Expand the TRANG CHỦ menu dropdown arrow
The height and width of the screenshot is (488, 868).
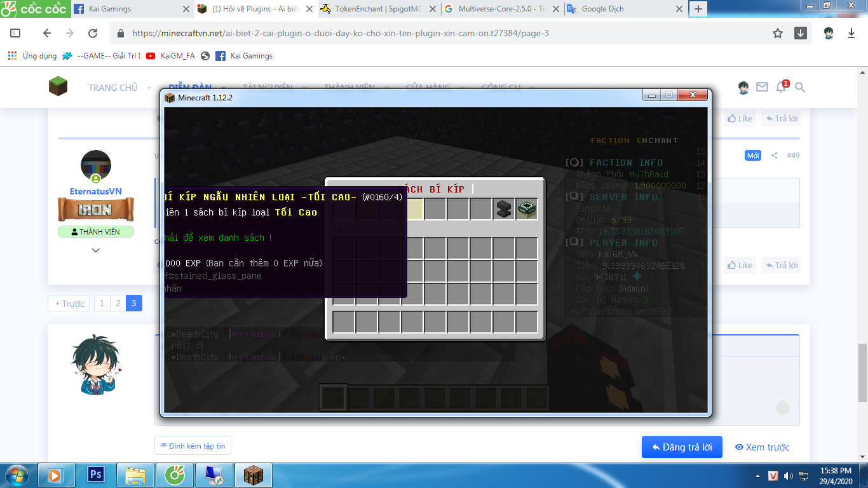pyautogui.click(x=149, y=88)
